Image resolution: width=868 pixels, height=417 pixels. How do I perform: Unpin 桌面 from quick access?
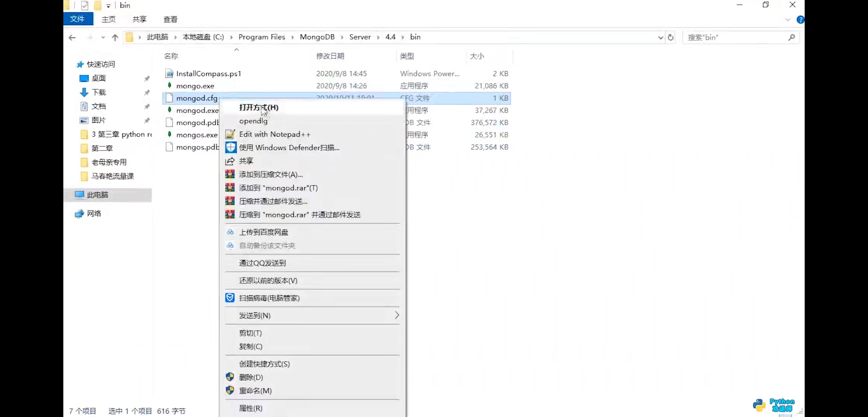(147, 78)
